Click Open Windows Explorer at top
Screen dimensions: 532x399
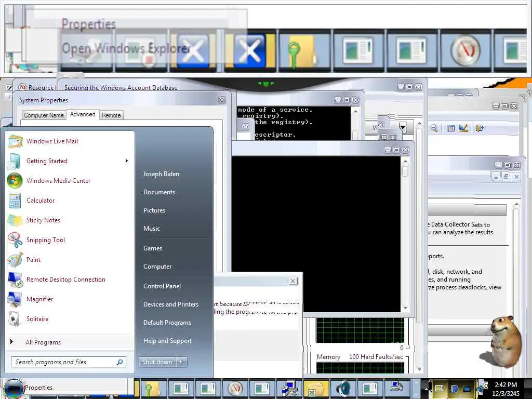[x=126, y=48]
